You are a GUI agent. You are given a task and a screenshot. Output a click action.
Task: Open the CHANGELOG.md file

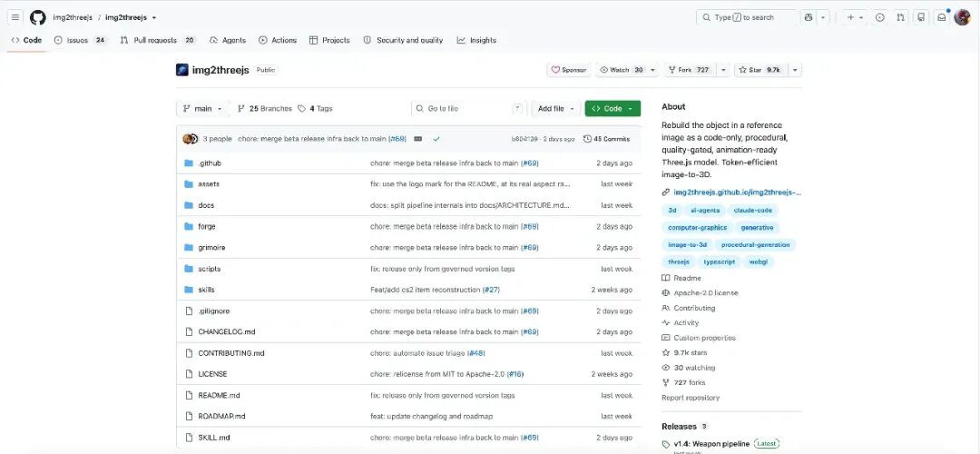coord(226,331)
